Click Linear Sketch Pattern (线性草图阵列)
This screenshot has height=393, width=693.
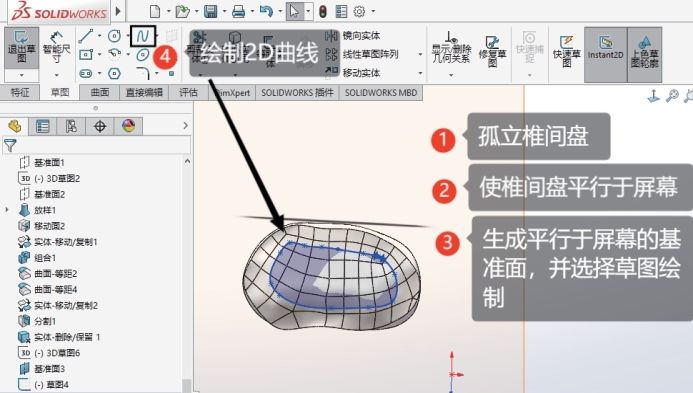[x=362, y=54]
